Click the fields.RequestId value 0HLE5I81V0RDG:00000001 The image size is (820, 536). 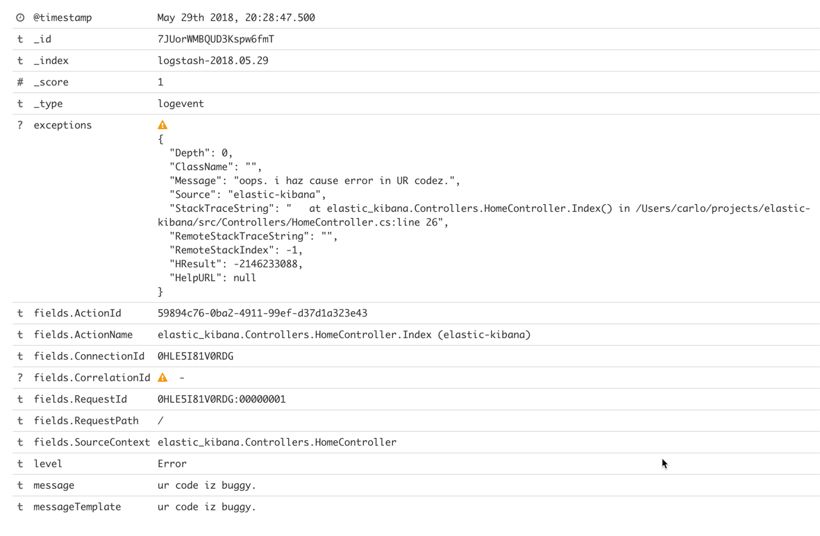[221, 399]
